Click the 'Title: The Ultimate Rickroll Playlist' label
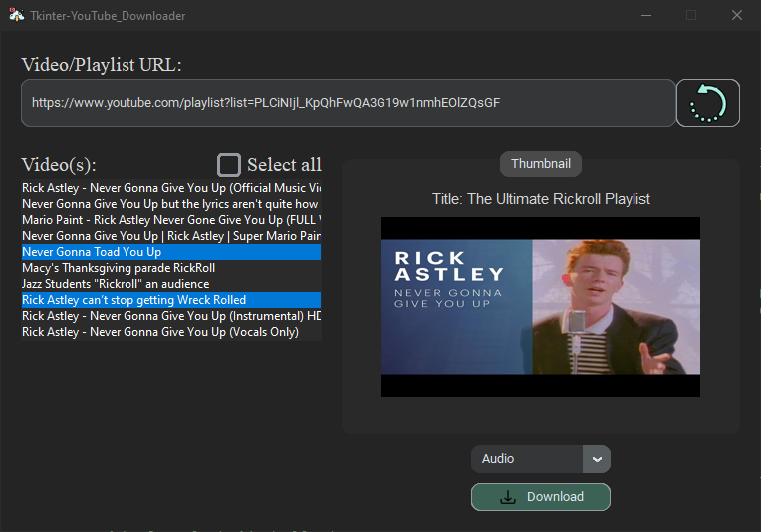 pos(541,199)
